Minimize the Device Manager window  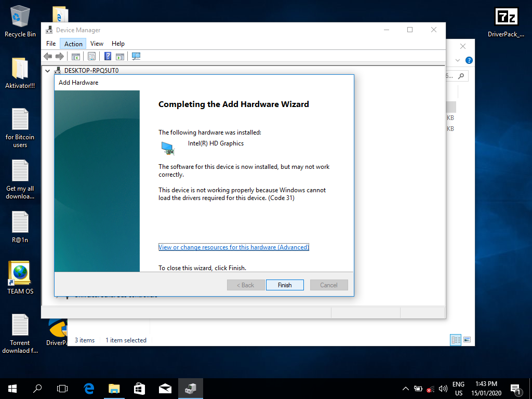point(387,30)
